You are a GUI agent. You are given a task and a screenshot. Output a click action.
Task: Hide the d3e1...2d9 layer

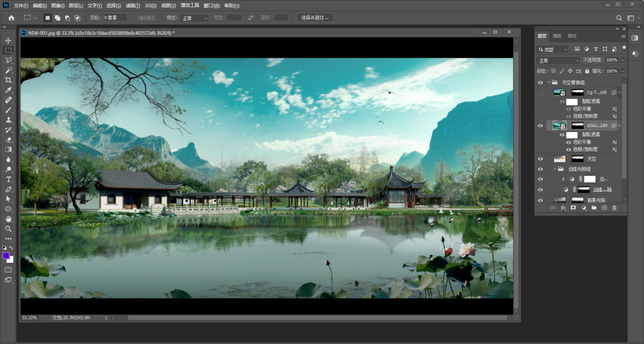point(540,126)
